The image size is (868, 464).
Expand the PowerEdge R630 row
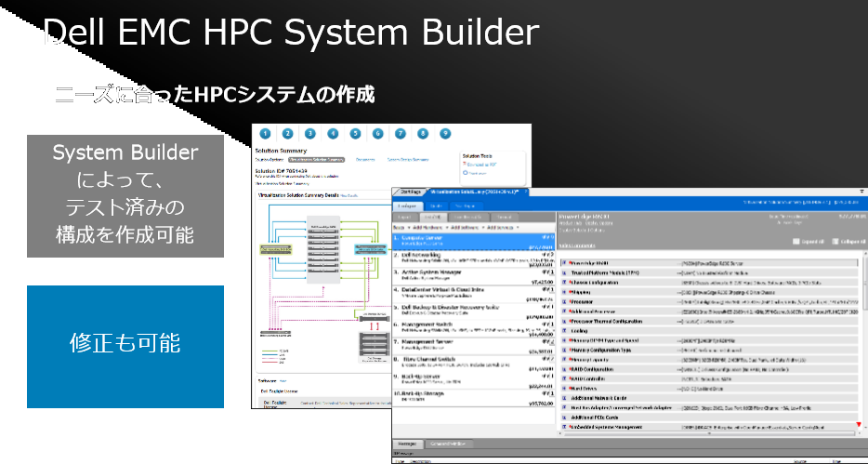coord(565,263)
